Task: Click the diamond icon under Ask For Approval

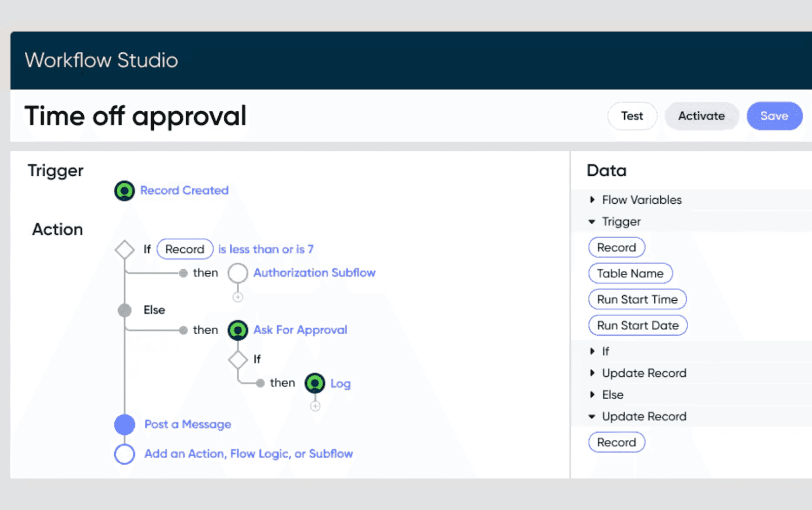Action: pyautogui.click(x=237, y=359)
